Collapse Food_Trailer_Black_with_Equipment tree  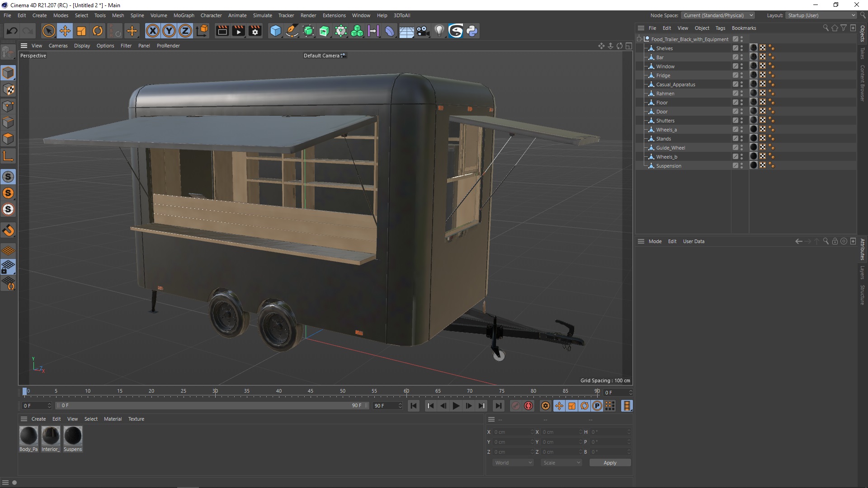(639, 39)
